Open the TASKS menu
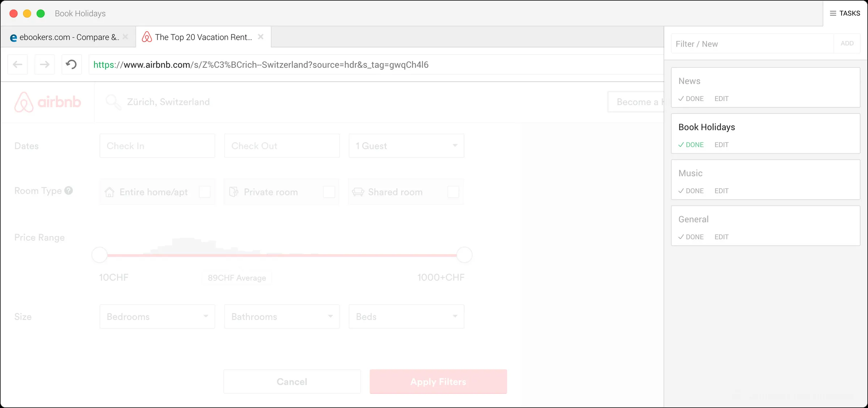This screenshot has height=408, width=868. (x=846, y=13)
